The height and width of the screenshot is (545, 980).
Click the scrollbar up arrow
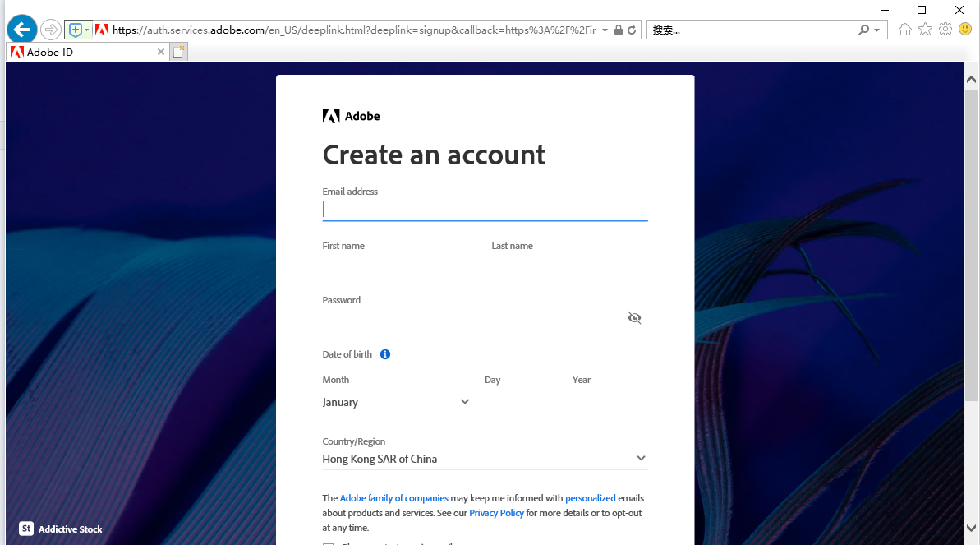click(x=971, y=80)
